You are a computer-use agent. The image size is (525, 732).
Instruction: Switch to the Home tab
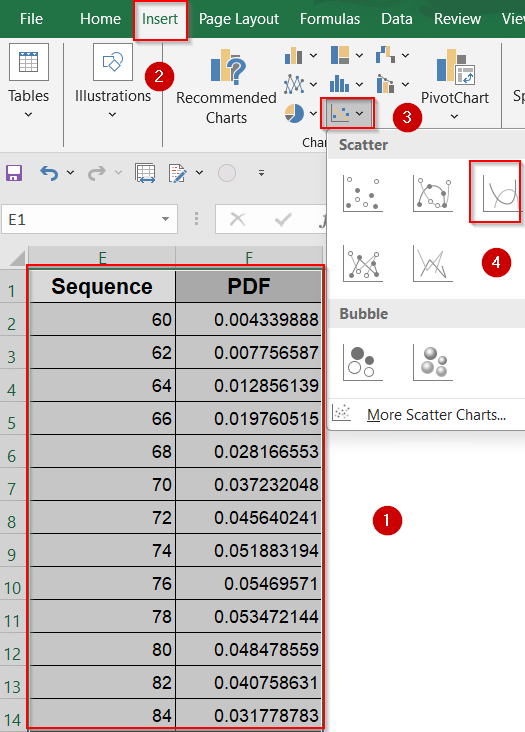[x=100, y=19]
